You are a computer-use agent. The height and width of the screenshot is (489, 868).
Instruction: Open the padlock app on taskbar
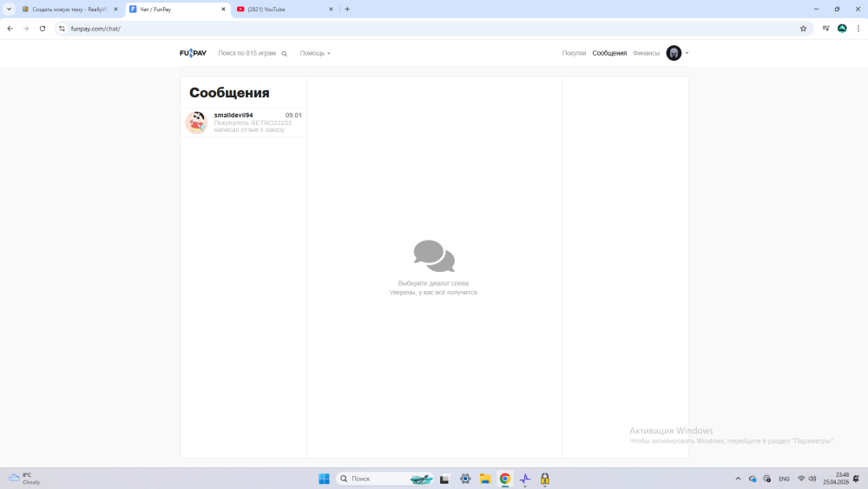tap(545, 479)
